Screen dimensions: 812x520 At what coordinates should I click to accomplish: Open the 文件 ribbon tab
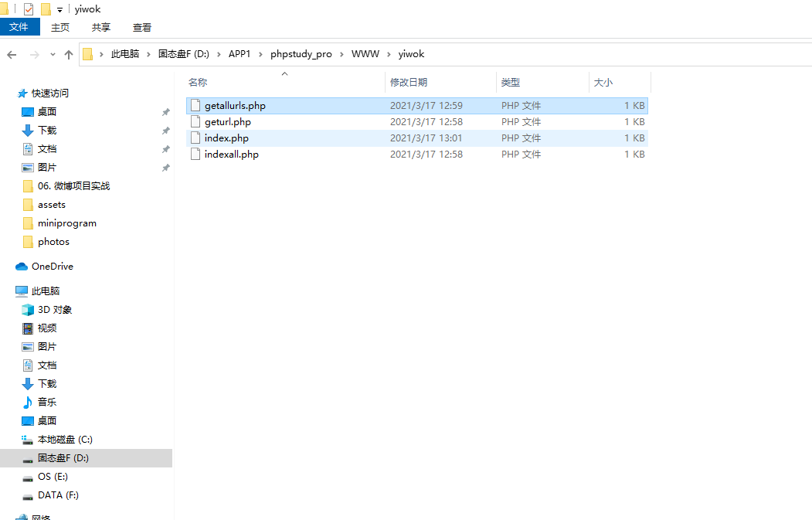click(19, 27)
